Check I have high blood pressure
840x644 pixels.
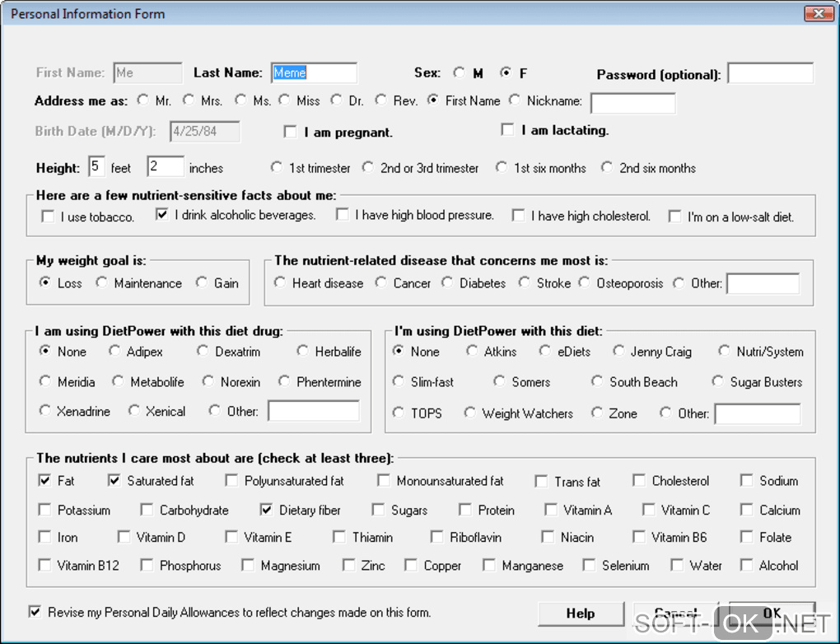pos(343,215)
